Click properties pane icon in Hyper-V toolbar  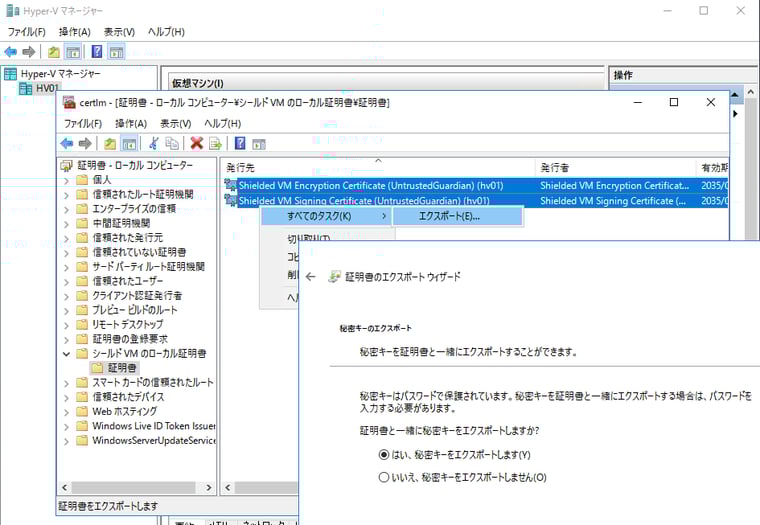pyautogui.click(x=73, y=51)
